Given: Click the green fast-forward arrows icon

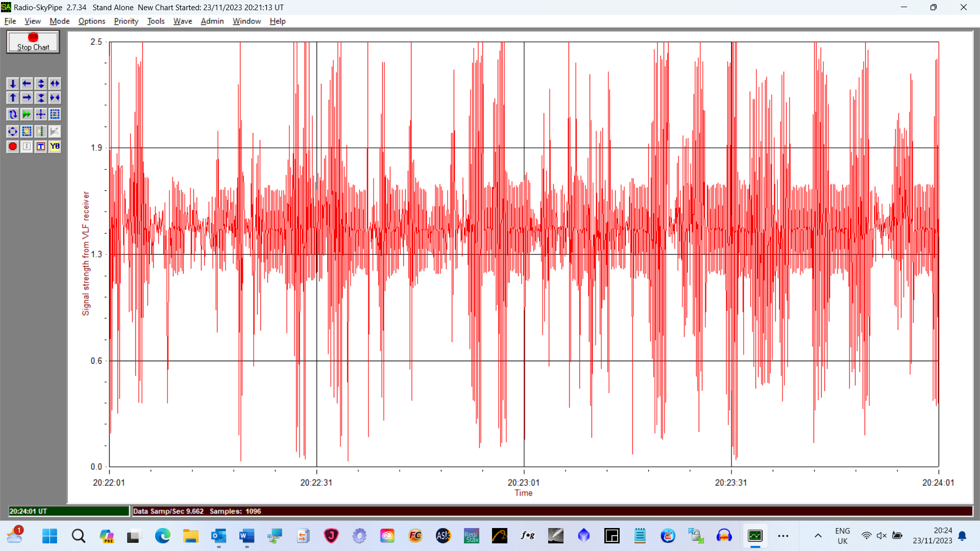Looking at the screenshot, I should (27, 114).
